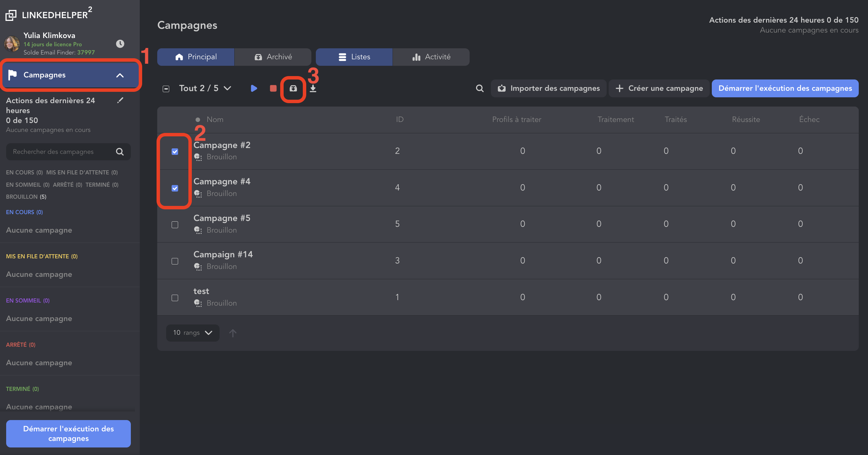Open the Tout 2 / 5 selection dropdown
The image size is (868, 455).
pos(205,88)
